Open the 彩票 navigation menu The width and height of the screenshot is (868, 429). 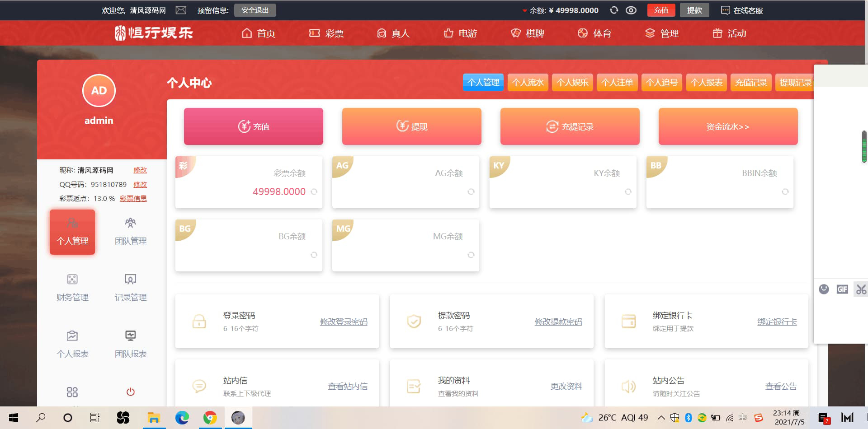click(326, 33)
